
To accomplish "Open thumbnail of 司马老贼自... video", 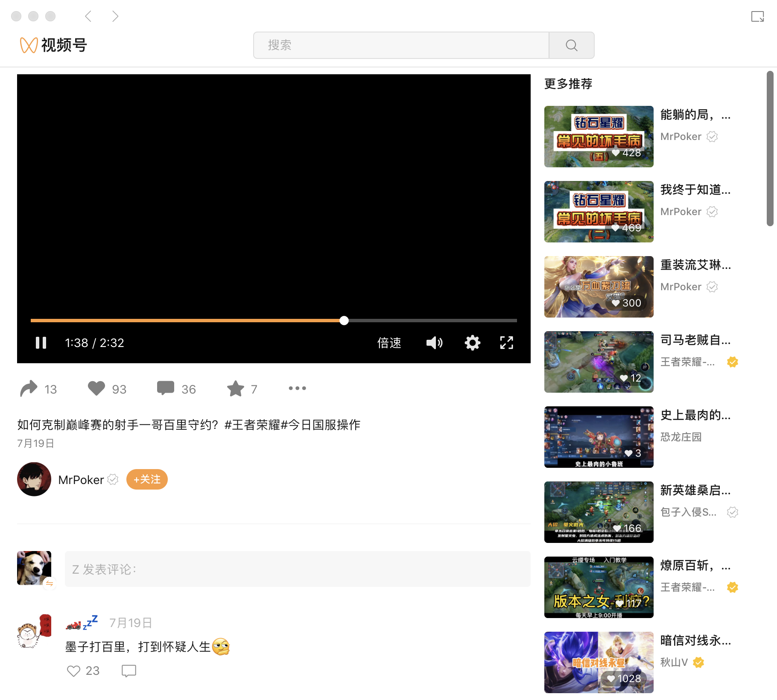I will point(599,362).
